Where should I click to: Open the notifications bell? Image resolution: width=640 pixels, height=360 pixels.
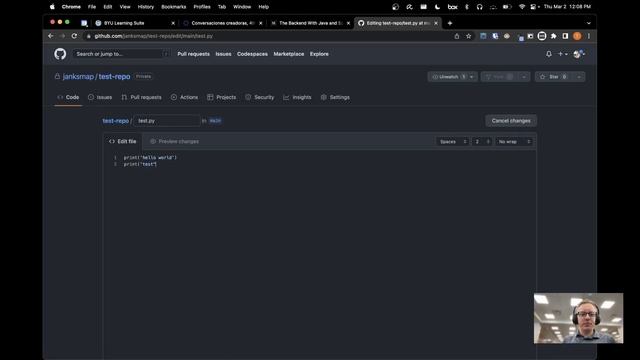point(549,54)
